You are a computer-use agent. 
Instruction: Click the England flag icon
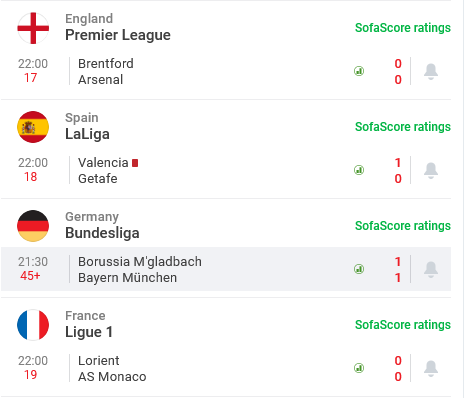(x=33, y=28)
